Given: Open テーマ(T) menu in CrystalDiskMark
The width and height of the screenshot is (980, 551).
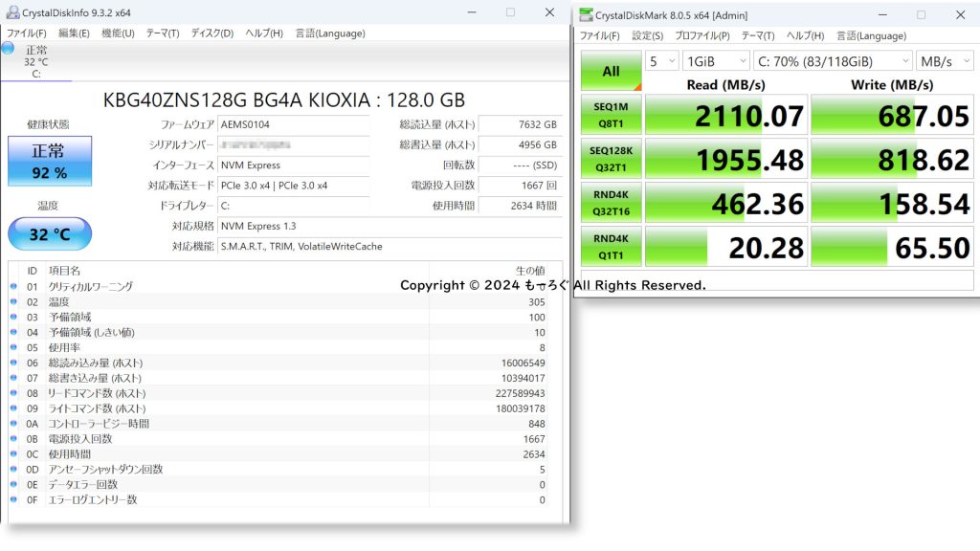Looking at the screenshot, I should pyautogui.click(x=758, y=35).
